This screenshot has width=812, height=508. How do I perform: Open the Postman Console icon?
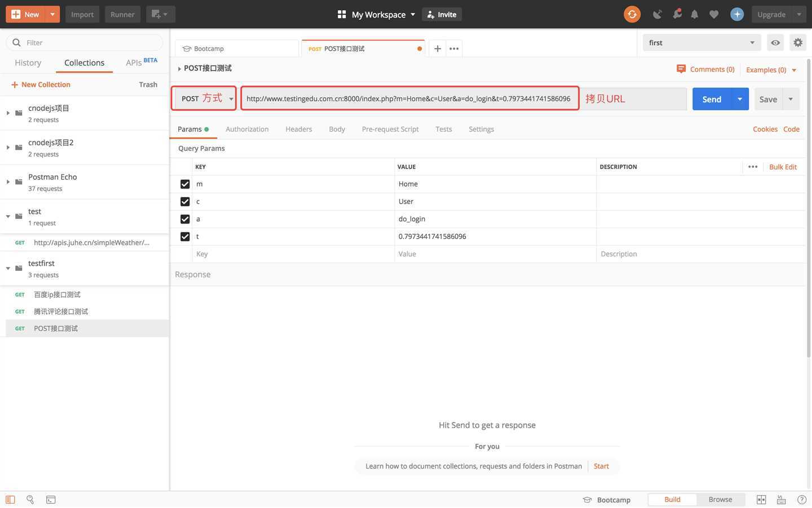pos(51,500)
